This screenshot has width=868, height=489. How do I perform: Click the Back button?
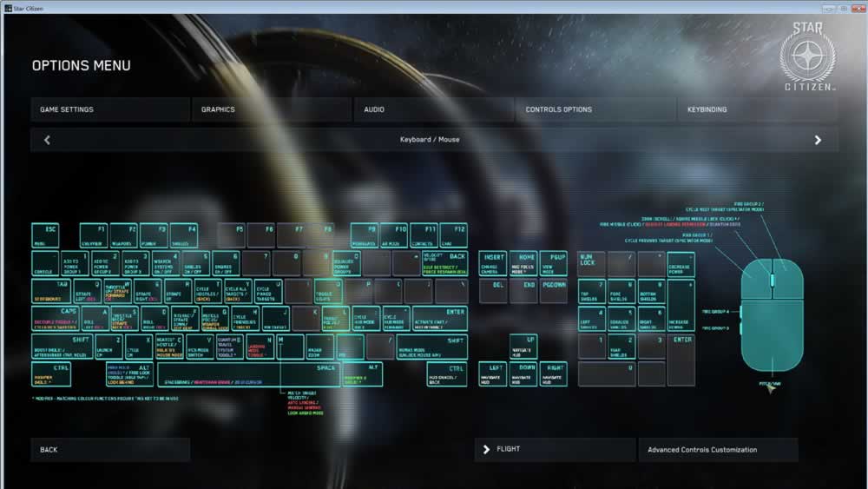[x=110, y=450]
